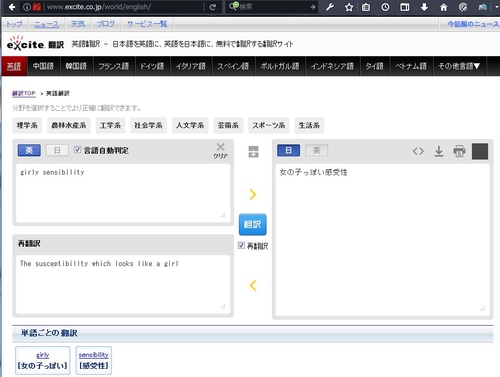Open the インドネシア語 language tab
Viewport: 500px width, 377px height.
tap(332, 66)
